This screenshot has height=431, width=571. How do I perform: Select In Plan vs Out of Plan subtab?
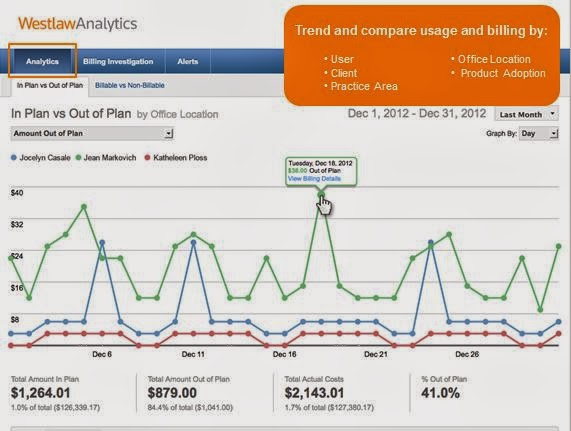pos(50,86)
